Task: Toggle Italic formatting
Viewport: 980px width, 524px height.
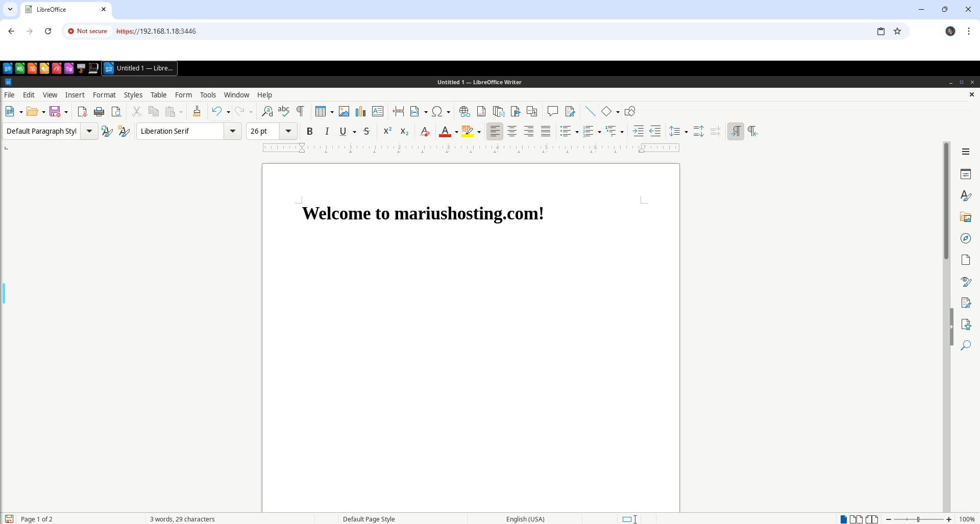Action: click(x=327, y=132)
